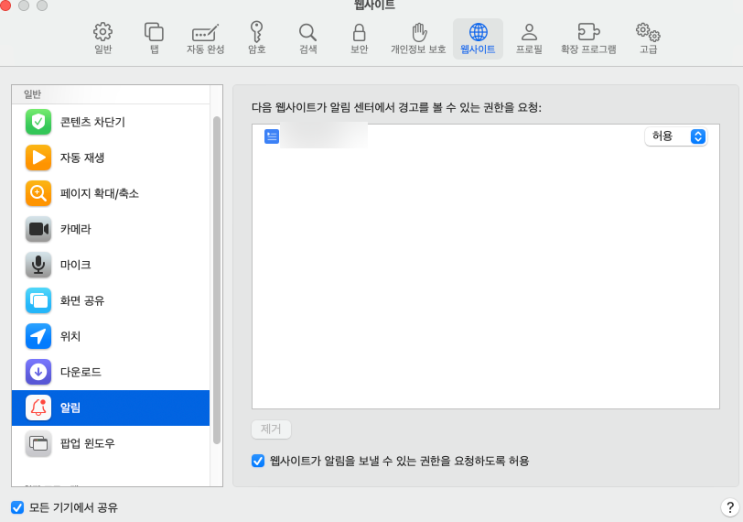Open 화면 공유 sidebar item
743x522 pixels.
point(111,300)
